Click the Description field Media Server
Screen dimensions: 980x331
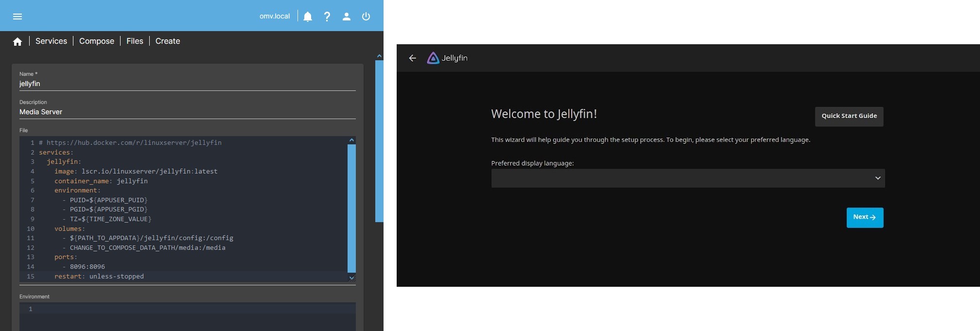pos(187,112)
